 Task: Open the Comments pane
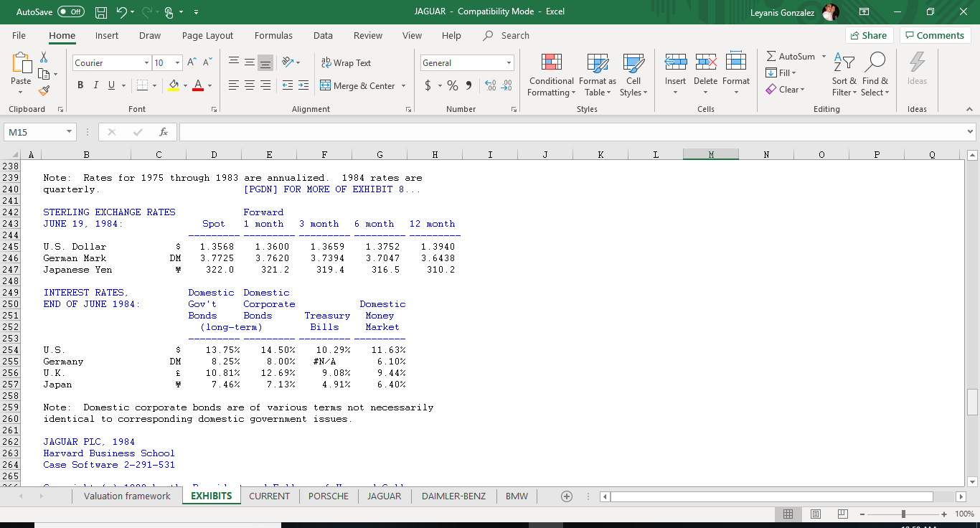935,34
